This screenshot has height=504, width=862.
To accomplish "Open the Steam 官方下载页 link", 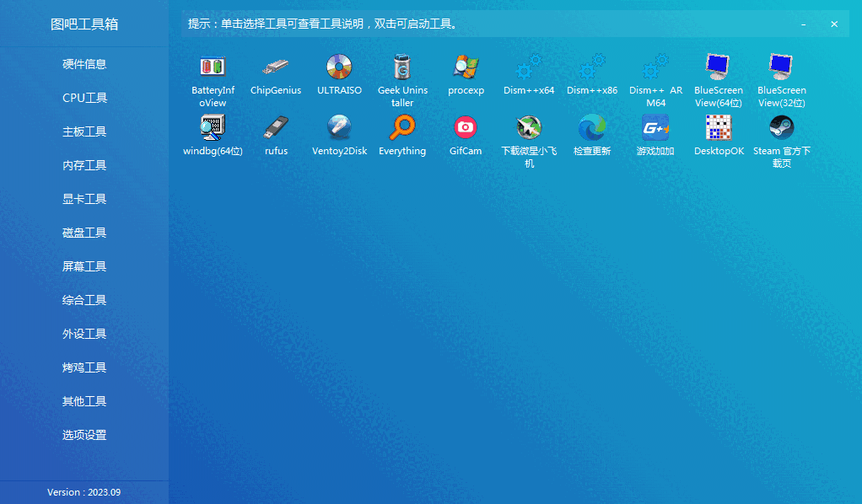I will tap(781, 139).
